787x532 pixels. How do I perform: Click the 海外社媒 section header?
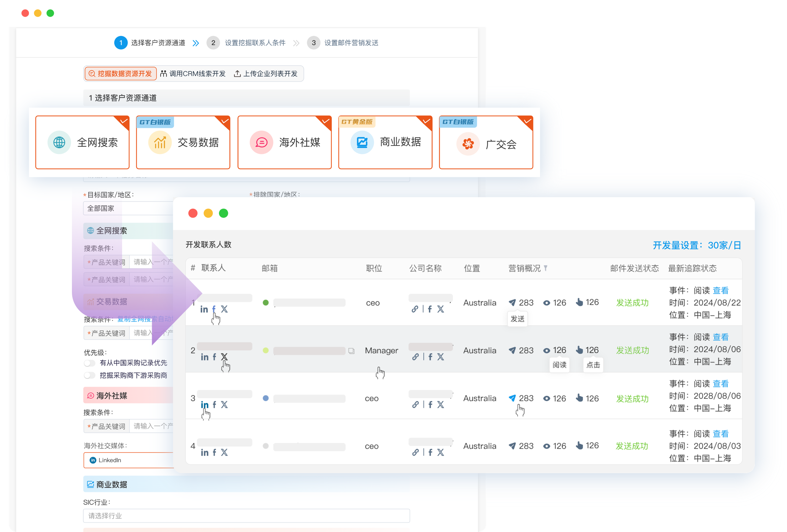click(x=128, y=396)
